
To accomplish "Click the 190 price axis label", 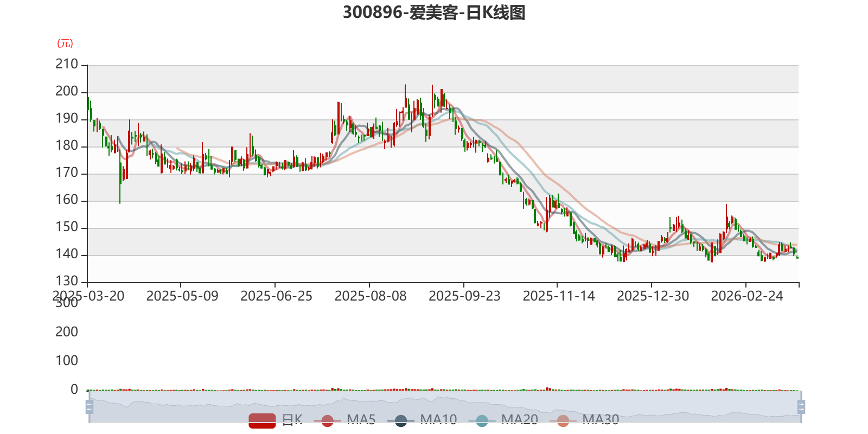I will coord(67,118).
